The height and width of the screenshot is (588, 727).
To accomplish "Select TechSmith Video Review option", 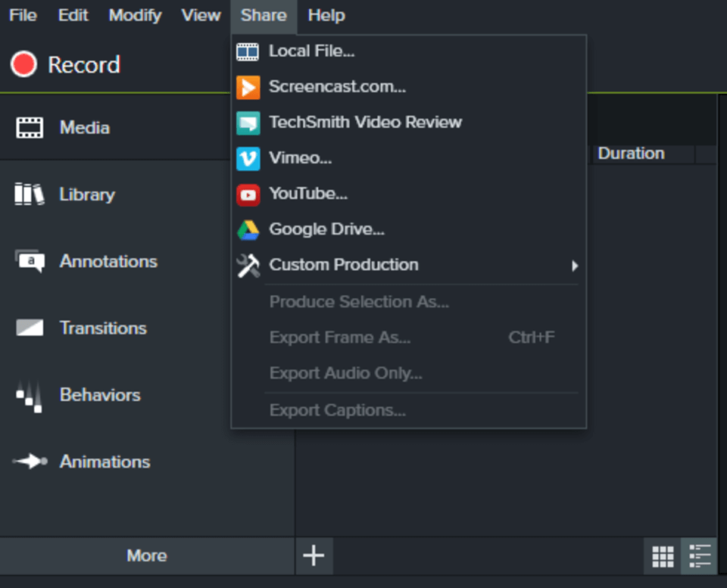I will pos(365,123).
